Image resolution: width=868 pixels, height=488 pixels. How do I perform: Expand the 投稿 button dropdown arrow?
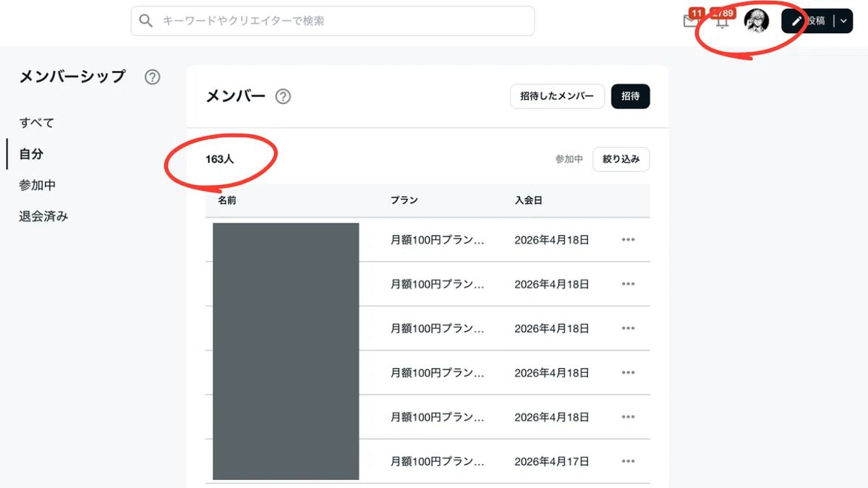pos(844,21)
